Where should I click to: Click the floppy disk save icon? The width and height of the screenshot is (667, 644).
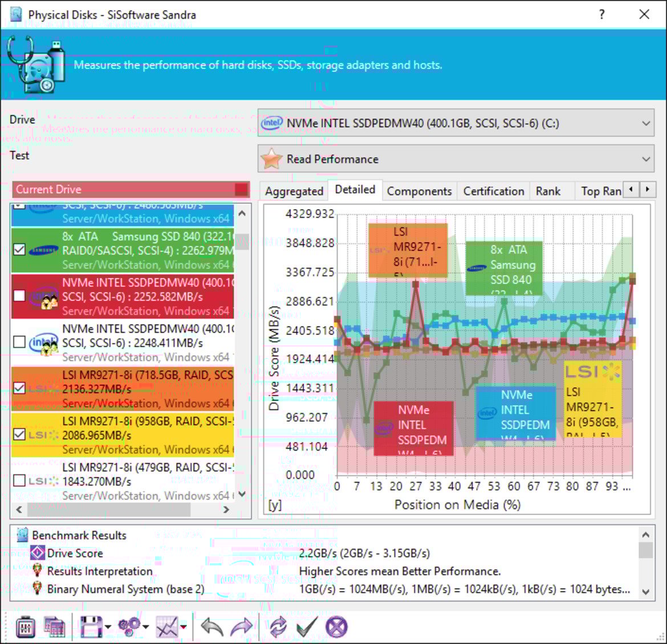(91, 627)
